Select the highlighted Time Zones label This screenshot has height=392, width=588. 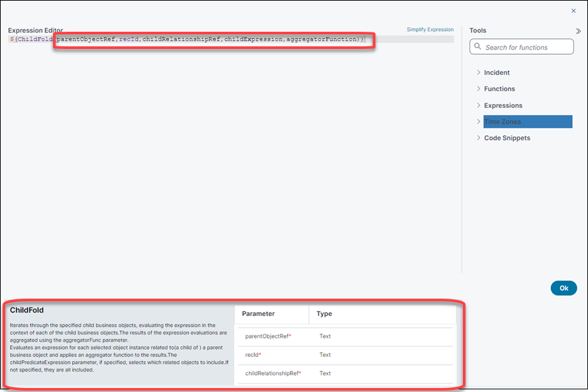pos(503,122)
